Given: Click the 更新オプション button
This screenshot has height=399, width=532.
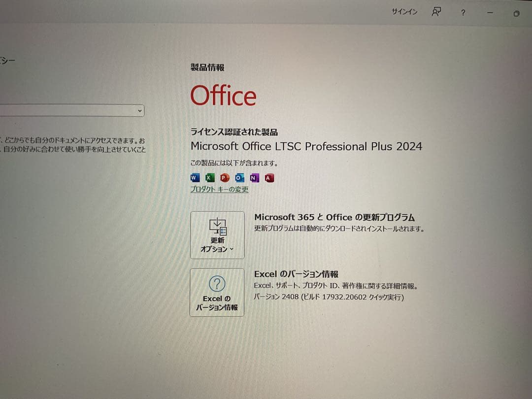Looking at the screenshot, I should tap(217, 235).
